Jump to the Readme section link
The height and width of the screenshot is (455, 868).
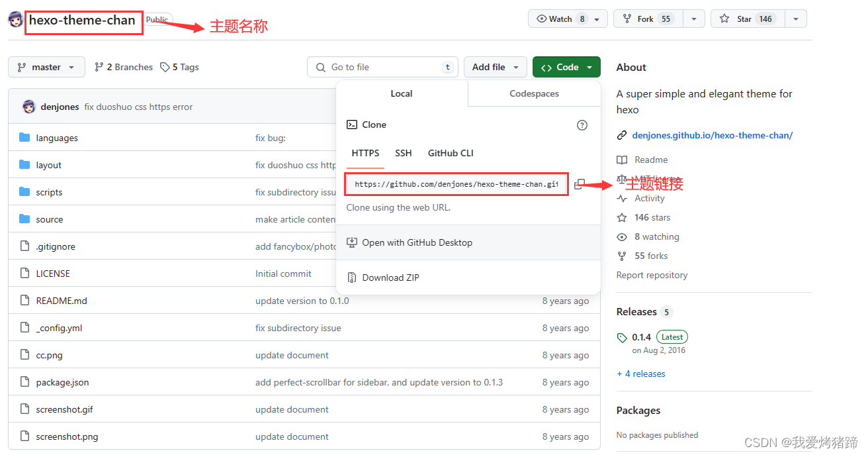click(651, 160)
